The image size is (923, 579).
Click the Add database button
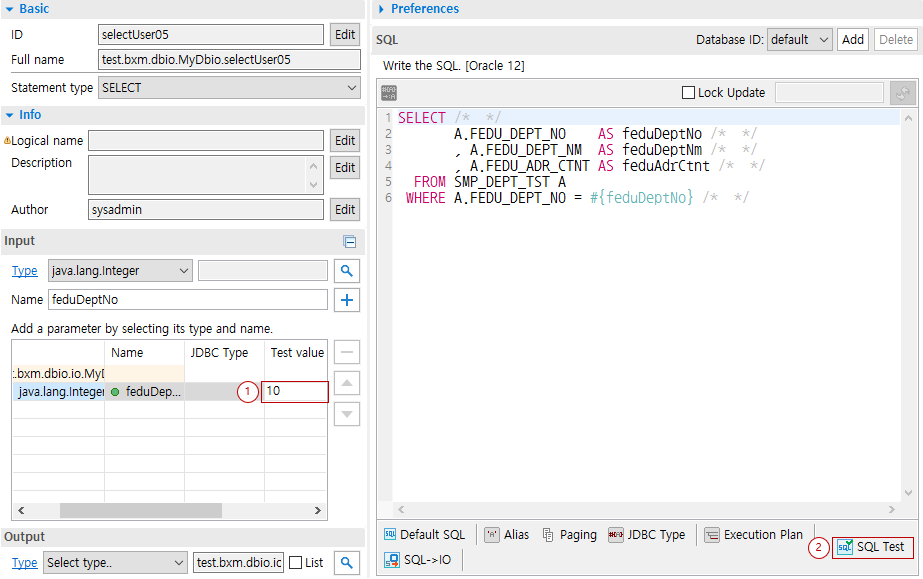tap(853, 39)
